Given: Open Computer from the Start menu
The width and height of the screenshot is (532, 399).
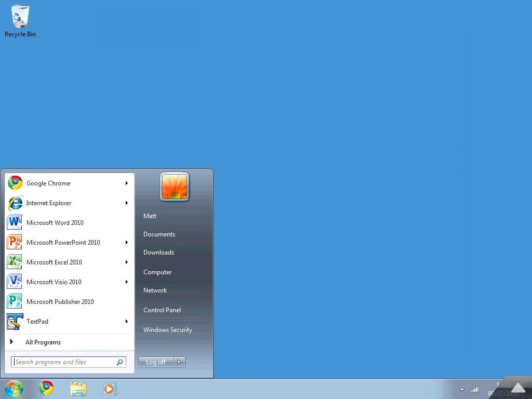Looking at the screenshot, I should (157, 272).
